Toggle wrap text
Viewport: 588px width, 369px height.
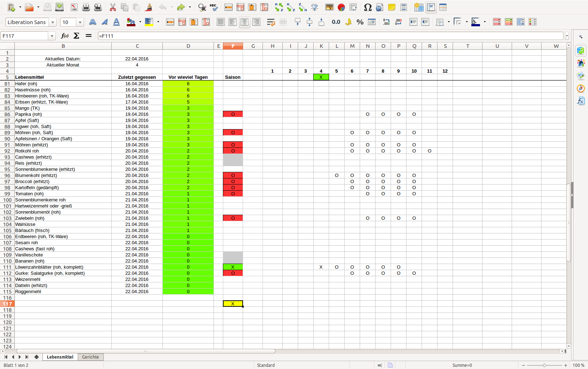pos(271,22)
